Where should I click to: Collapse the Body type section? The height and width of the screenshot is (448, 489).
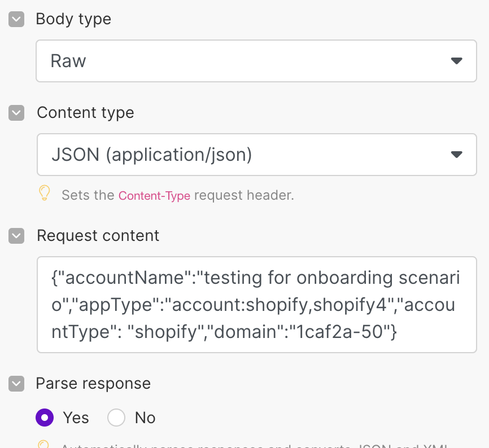point(16,19)
